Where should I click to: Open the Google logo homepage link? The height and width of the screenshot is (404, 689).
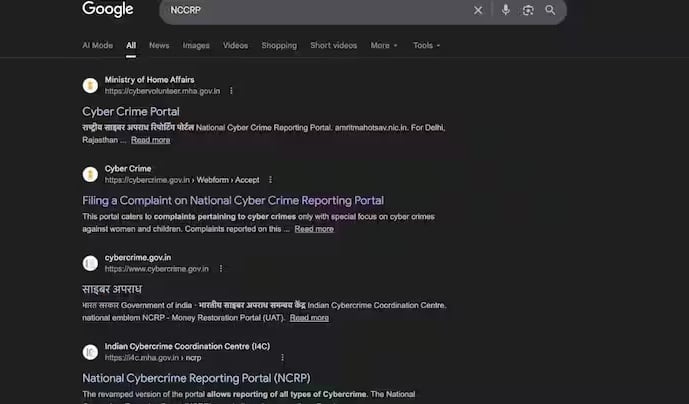(x=108, y=9)
